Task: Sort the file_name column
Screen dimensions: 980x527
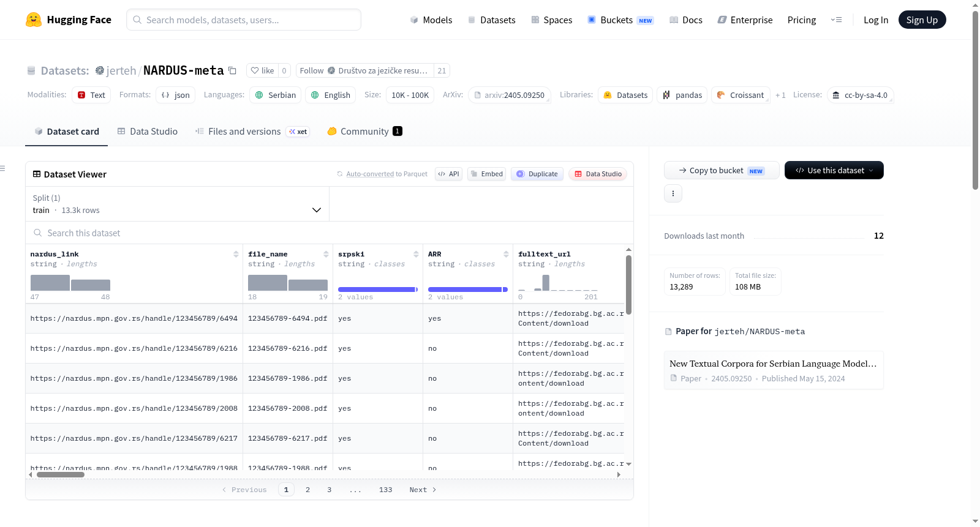Action: click(326, 254)
